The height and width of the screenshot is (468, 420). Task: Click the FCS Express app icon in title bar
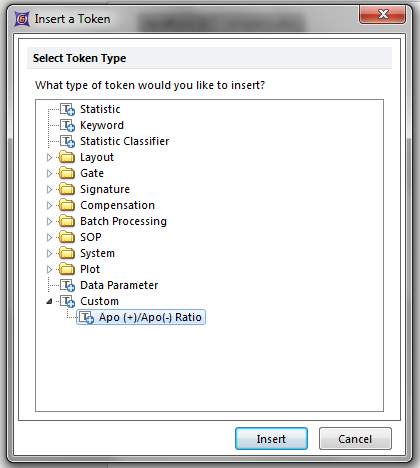tap(22, 19)
